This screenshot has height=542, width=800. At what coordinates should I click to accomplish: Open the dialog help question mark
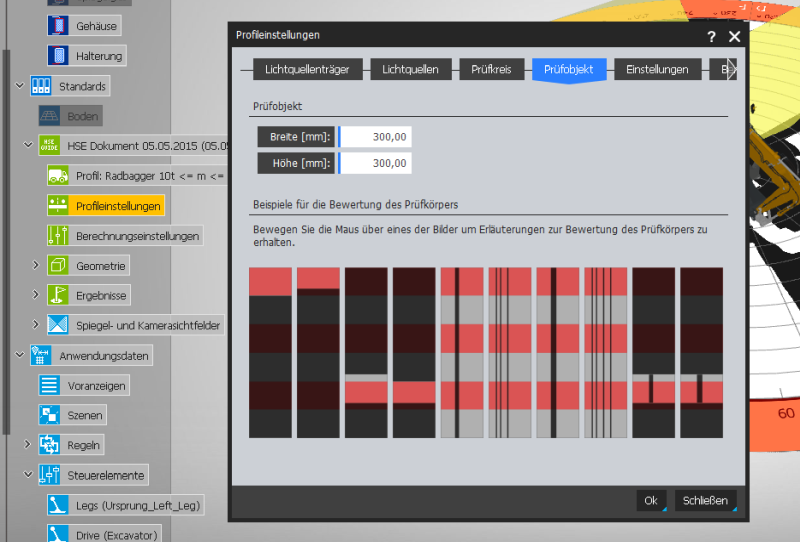(711, 36)
